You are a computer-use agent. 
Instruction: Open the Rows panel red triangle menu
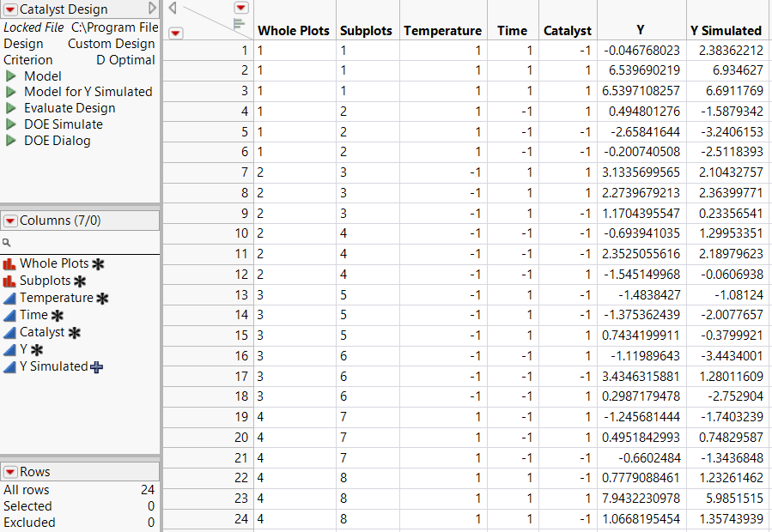[x=10, y=472]
